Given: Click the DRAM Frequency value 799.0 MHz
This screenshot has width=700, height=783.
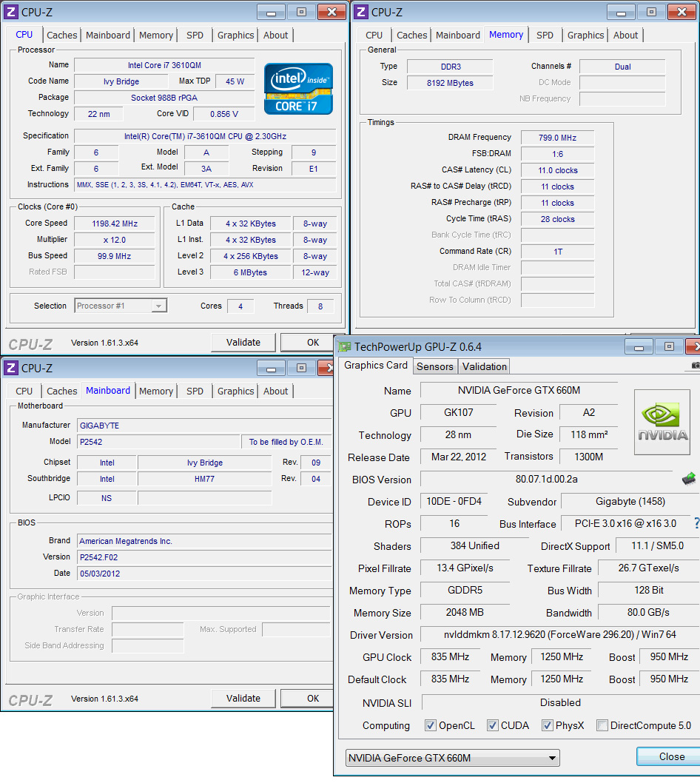Looking at the screenshot, I should [557, 138].
